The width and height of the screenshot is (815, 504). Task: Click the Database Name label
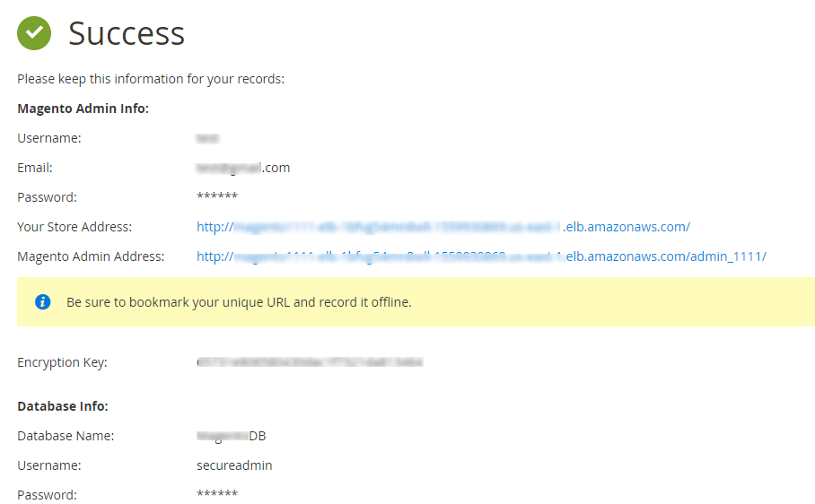click(66, 436)
